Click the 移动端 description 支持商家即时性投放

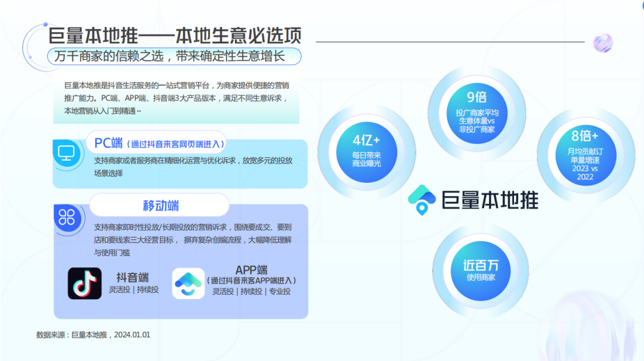[193, 239]
